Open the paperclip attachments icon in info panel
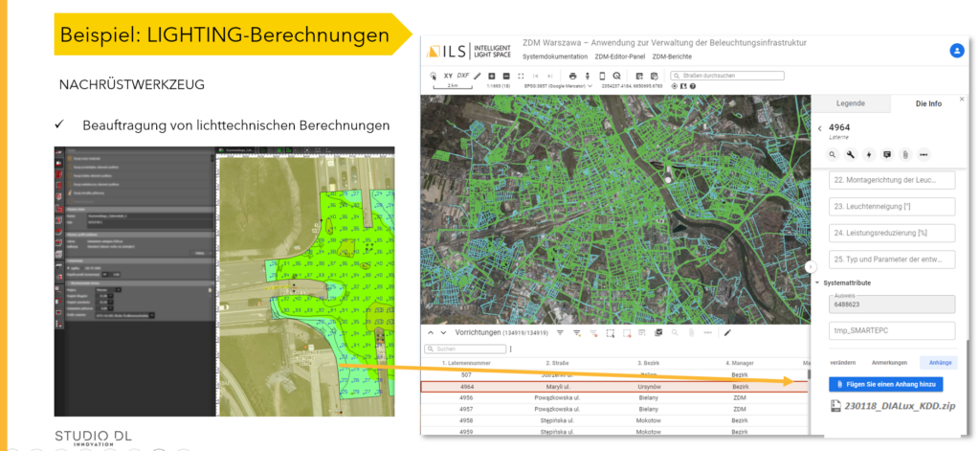980x451 pixels. click(x=905, y=153)
